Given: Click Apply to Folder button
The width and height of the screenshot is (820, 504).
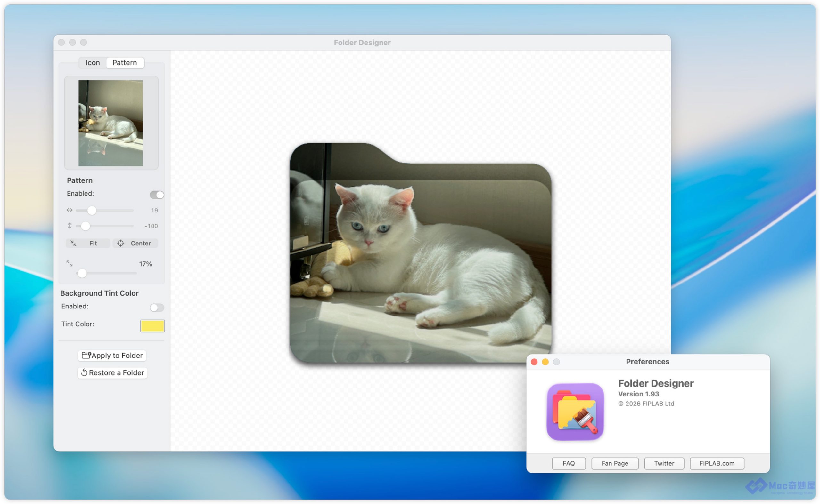Looking at the screenshot, I should 112,355.
